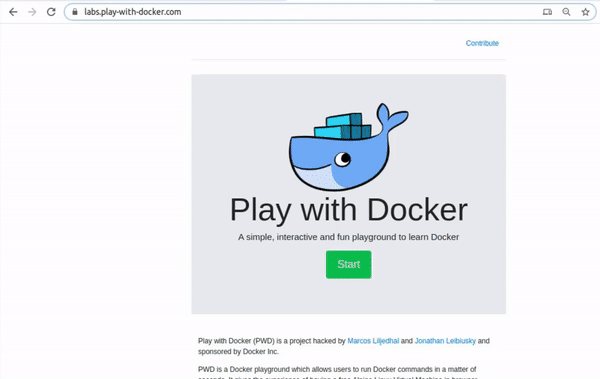The height and width of the screenshot is (379, 600).
Task: Start a session with the green Start button
Action: 349,265
